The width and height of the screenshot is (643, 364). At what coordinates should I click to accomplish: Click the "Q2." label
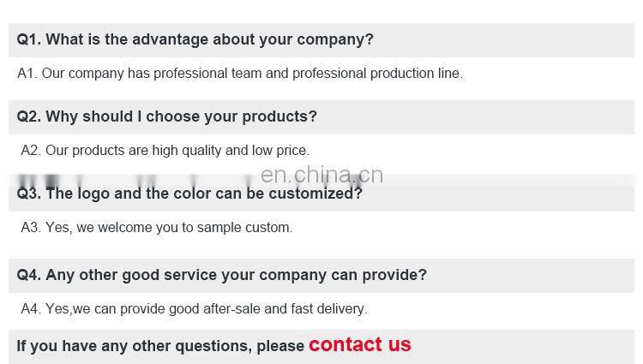point(28,116)
